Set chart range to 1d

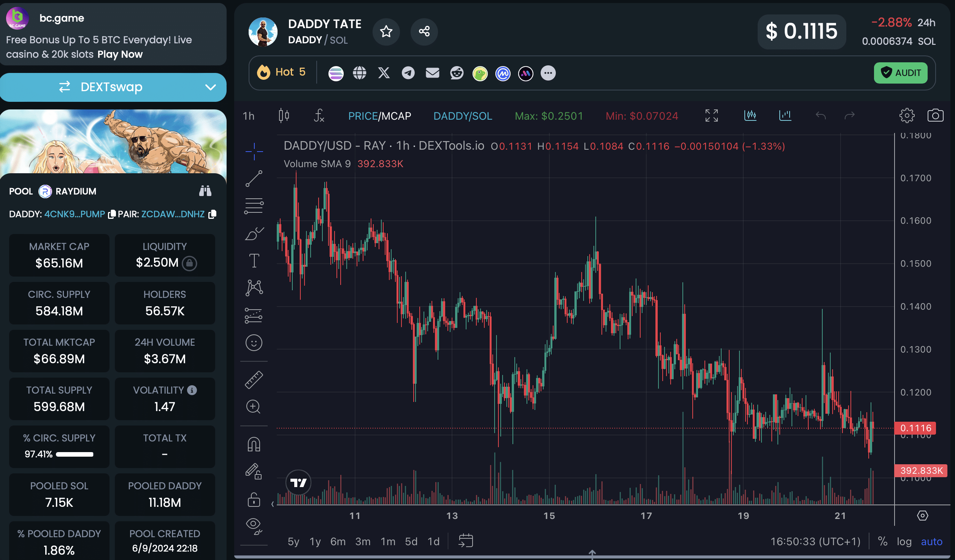[x=434, y=541]
